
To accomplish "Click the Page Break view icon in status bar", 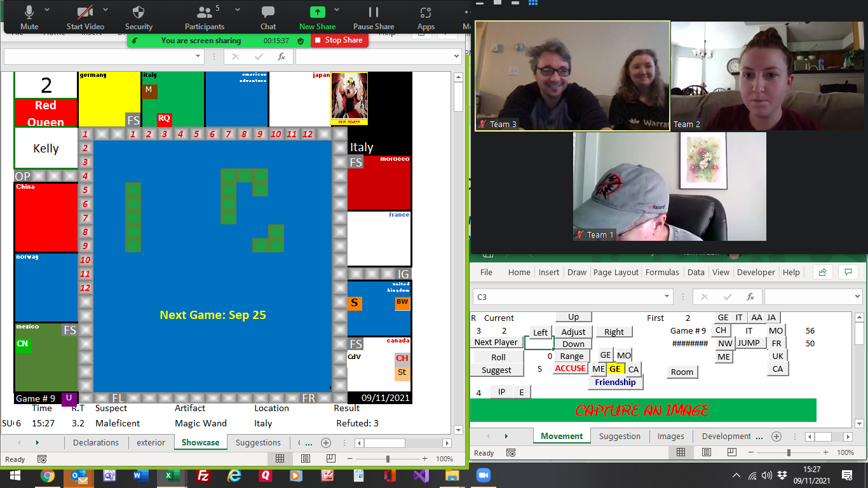I will tap(330, 459).
